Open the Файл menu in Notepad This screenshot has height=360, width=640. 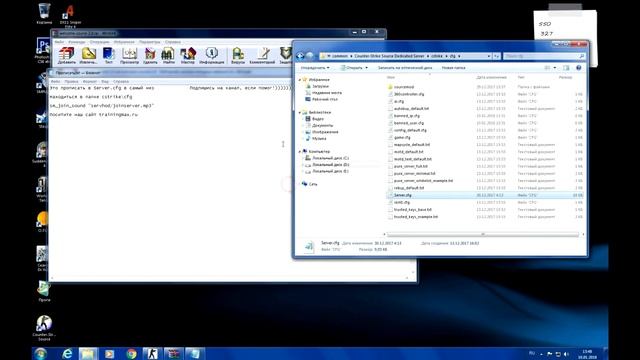click(55, 82)
